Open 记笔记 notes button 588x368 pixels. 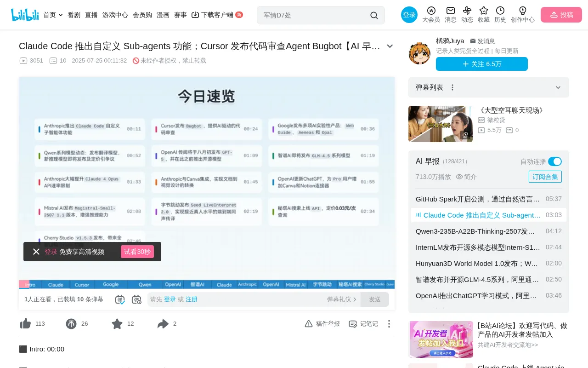[x=363, y=324]
